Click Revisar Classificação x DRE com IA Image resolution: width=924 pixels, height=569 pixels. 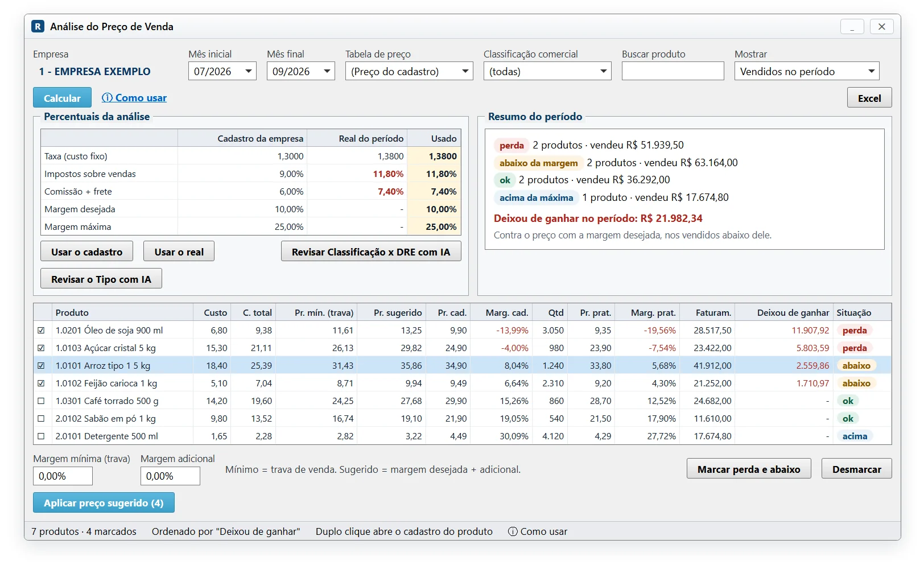[x=371, y=251]
